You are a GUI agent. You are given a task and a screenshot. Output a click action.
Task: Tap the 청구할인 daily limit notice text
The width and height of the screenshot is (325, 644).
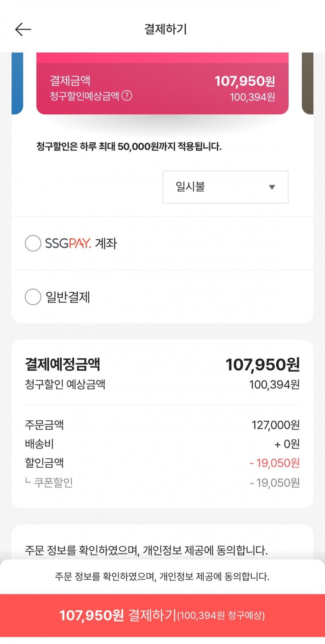click(x=129, y=146)
